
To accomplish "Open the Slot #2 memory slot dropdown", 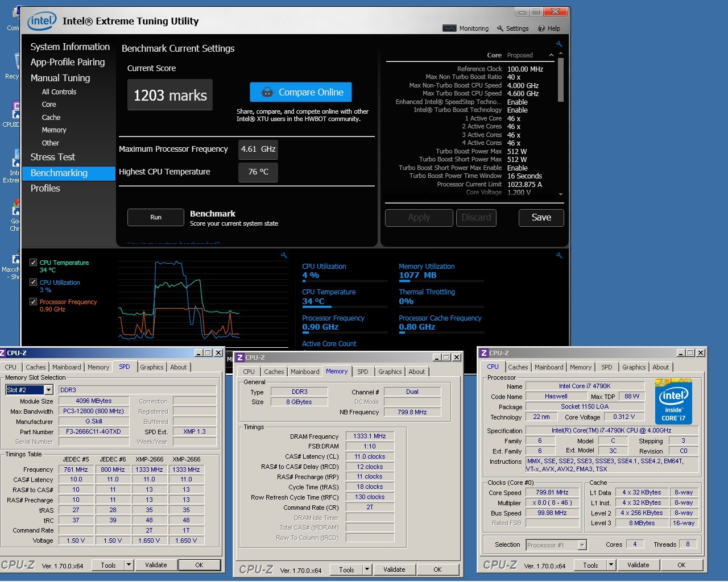I will pyautogui.click(x=48, y=390).
